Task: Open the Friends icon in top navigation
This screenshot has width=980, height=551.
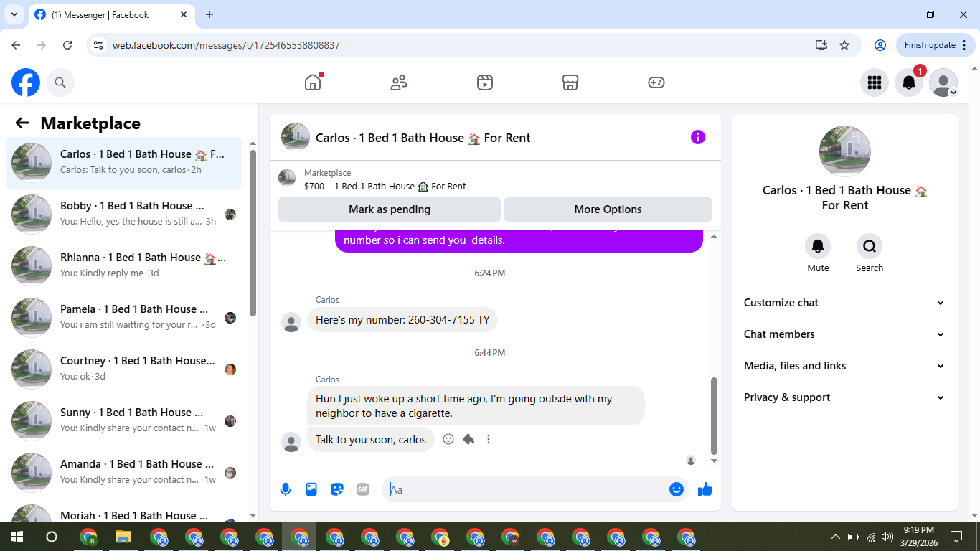Action: (399, 83)
